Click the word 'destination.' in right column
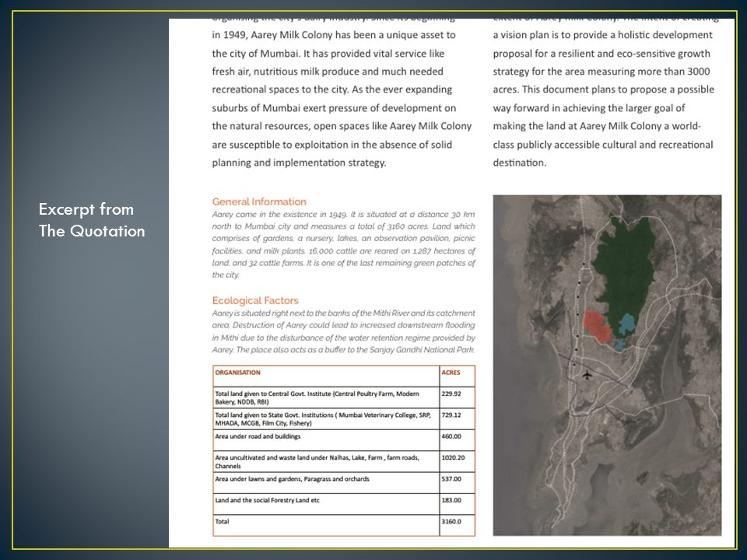 click(520, 163)
